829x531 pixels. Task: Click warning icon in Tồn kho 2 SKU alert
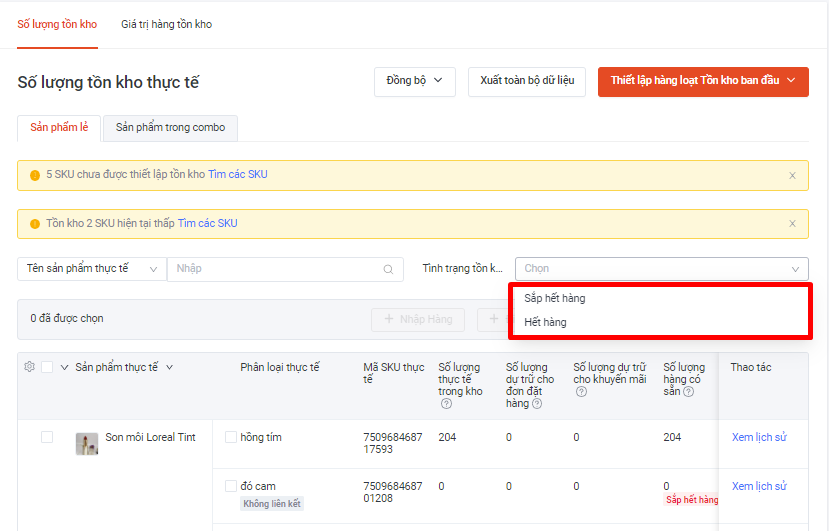[35, 224]
